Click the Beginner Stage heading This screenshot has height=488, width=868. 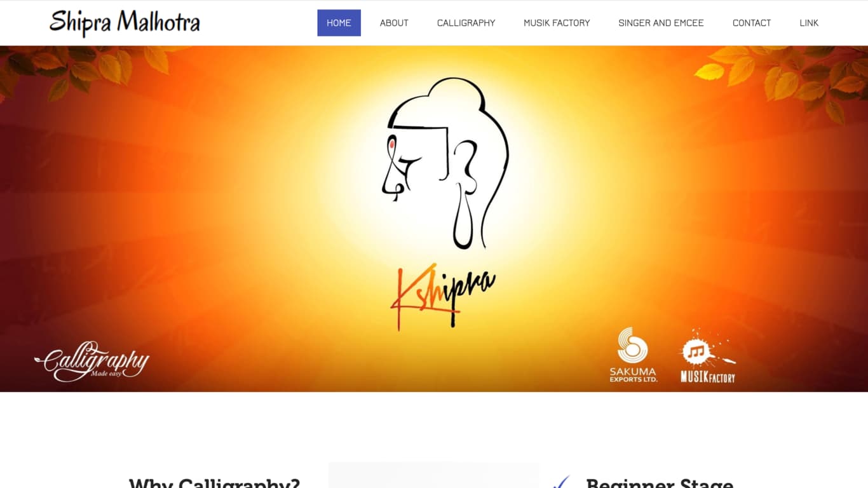tap(660, 483)
